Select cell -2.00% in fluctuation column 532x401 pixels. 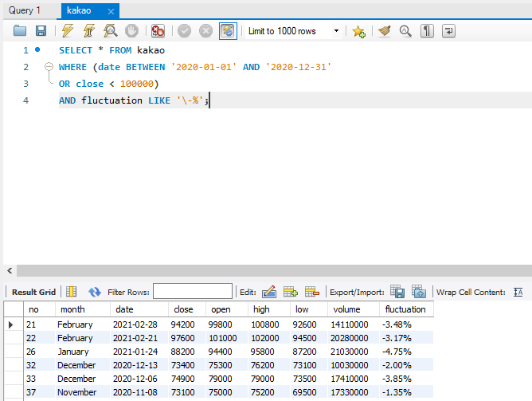pyautogui.click(x=406, y=365)
